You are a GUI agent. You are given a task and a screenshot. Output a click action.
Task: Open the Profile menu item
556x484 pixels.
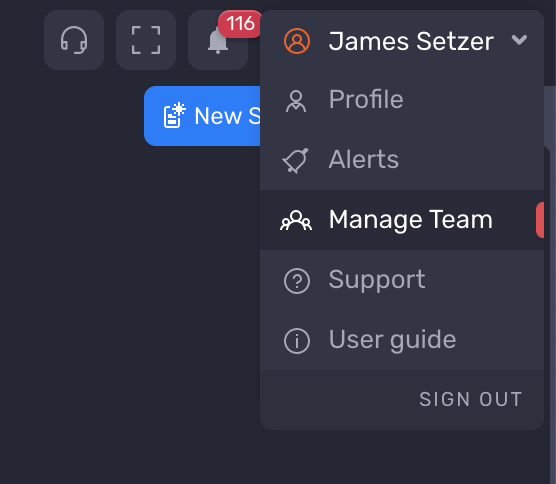pyautogui.click(x=402, y=100)
